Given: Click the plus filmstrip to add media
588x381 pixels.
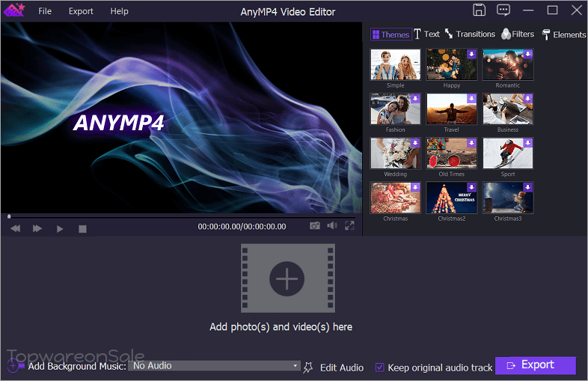Looking at the screenshot, I should tap(287, 278).
